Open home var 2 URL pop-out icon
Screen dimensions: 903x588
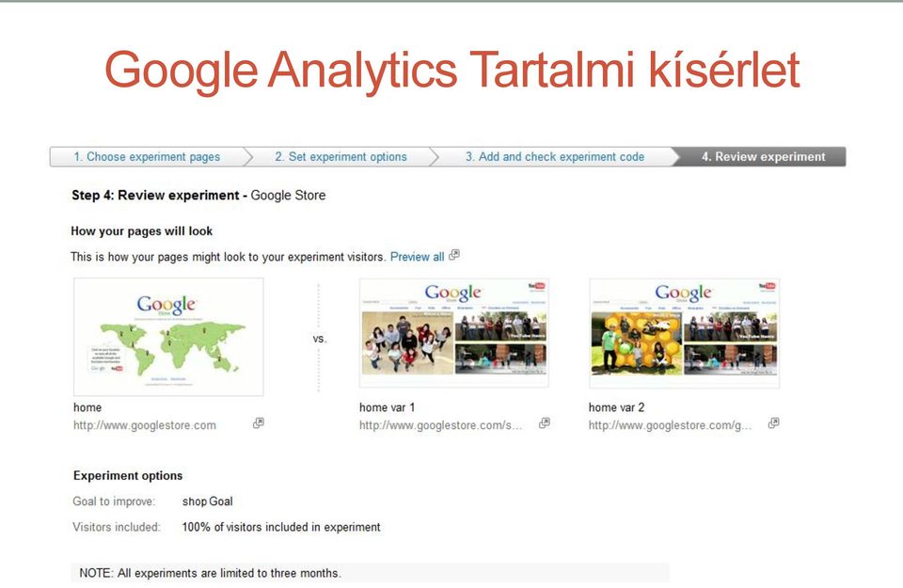(773, 423)
